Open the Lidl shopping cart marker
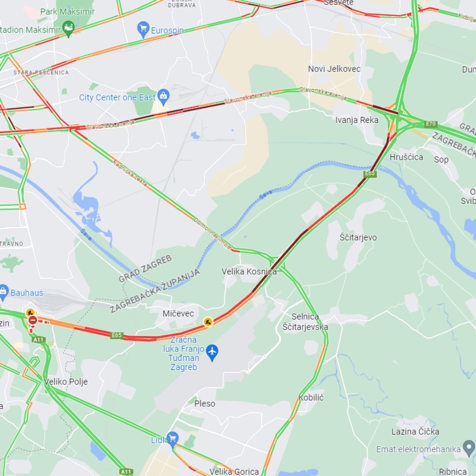The image size is (476, 476). point(172,439)
